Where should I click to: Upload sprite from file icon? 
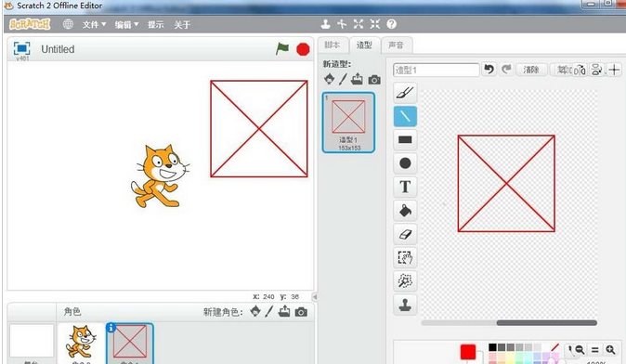tap(284, 311)
